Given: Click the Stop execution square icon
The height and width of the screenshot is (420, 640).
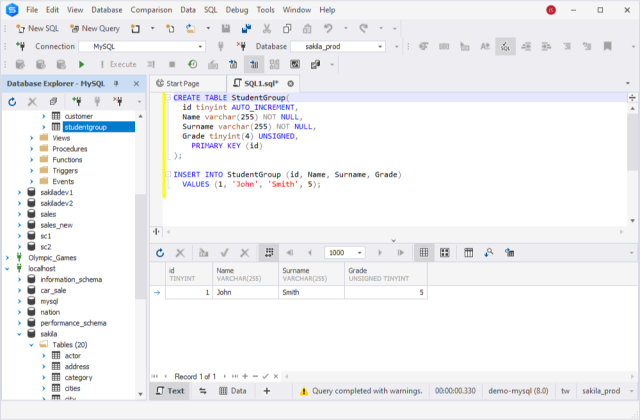Looking at the screenshot, I should click(x=172, y=64).
